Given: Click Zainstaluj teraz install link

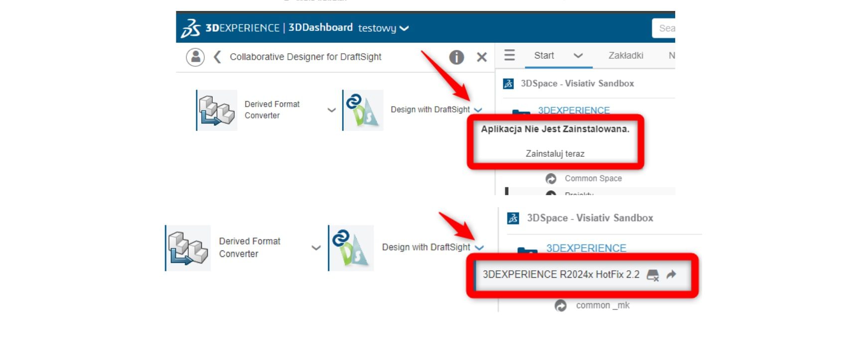Looking at the screenshot, I should (x=555, y=154).
